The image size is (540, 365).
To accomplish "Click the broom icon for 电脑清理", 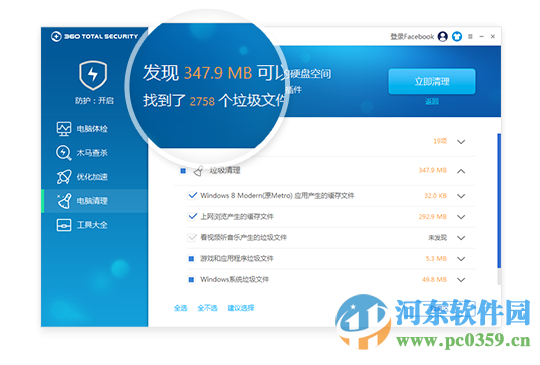I will (64, 201).
